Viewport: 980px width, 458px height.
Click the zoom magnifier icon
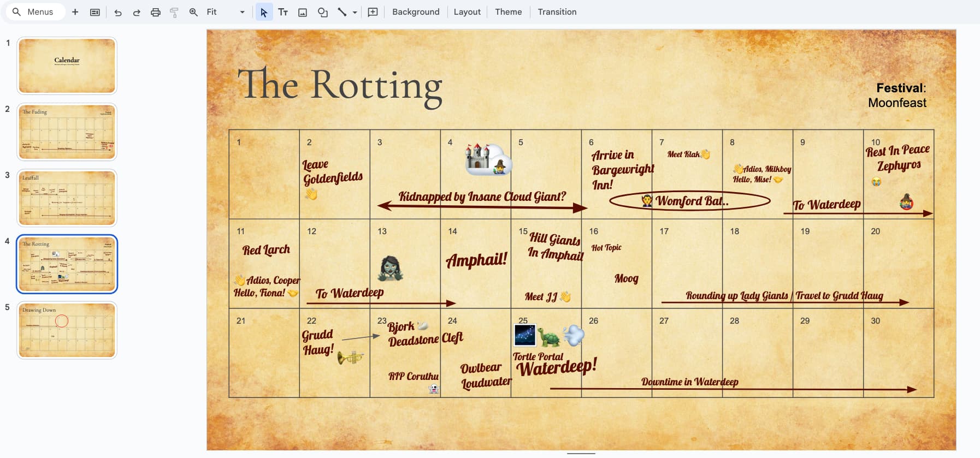click(x=193, y=12)
